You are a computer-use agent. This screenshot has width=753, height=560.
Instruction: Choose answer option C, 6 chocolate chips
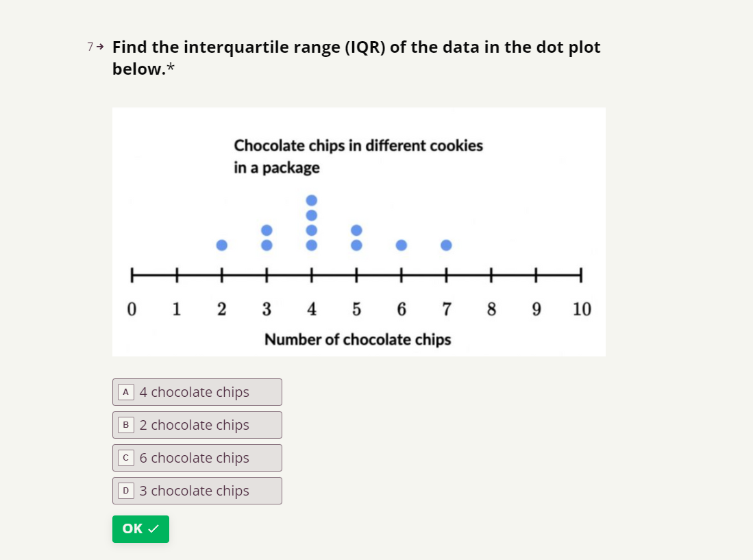point(197,458)
